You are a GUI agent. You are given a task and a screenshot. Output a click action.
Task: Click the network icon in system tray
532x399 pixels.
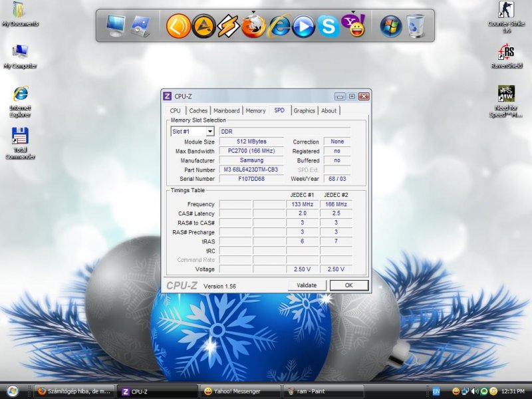point(465,391)
